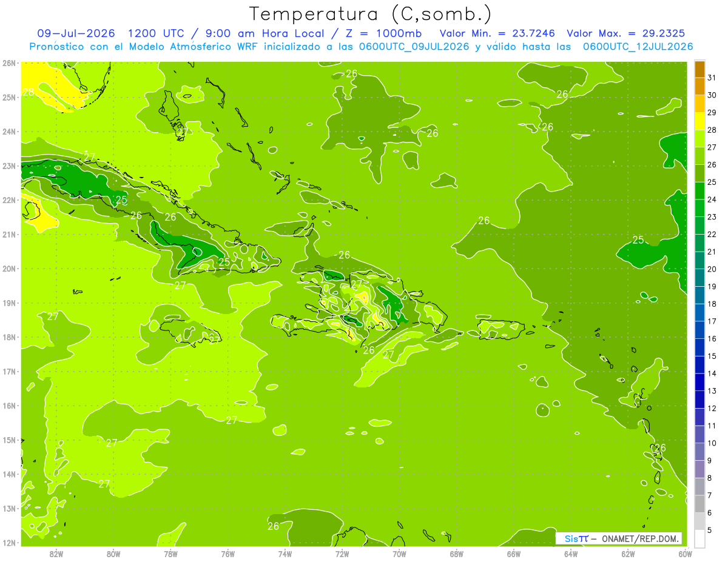728x562 pixels.
Task: Click the title 'Temperatura (C,somb.)'
Action: pos(371,14)
